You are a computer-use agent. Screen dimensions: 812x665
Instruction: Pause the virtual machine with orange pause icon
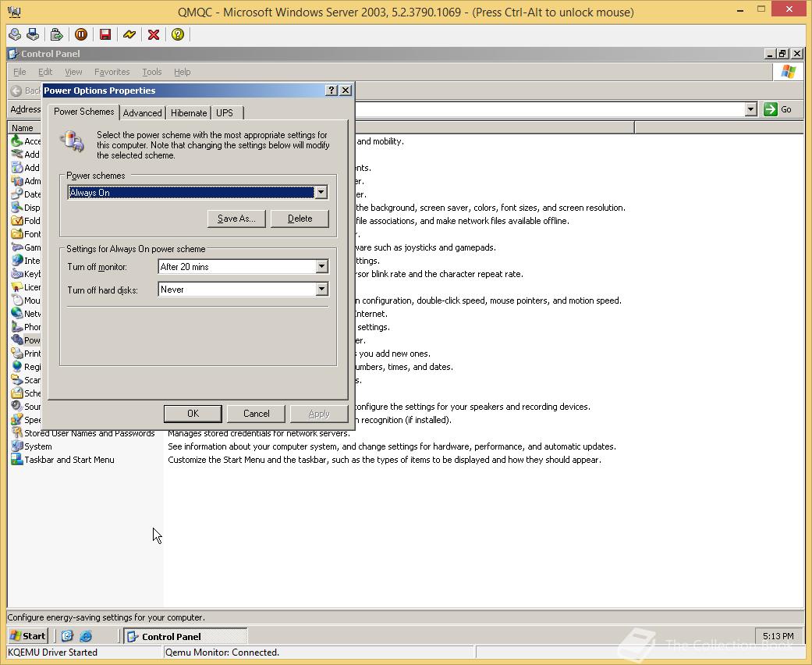tap(81, 34)
